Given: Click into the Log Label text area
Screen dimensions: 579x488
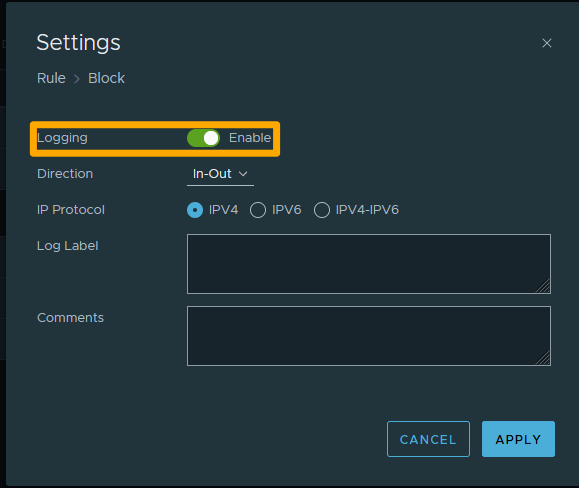Looking at the screenshot, I should click(x=369, y=264).
